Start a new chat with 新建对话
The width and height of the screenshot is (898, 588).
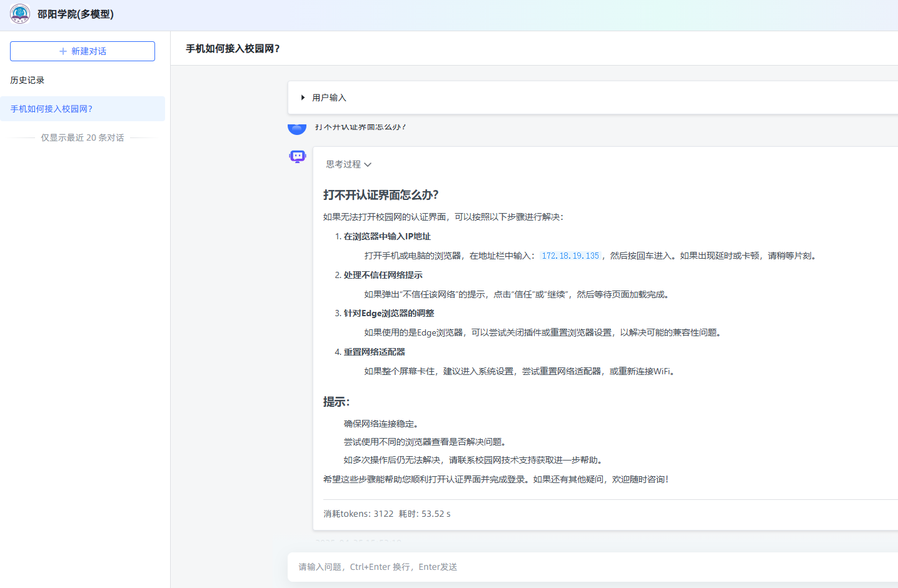83,51
